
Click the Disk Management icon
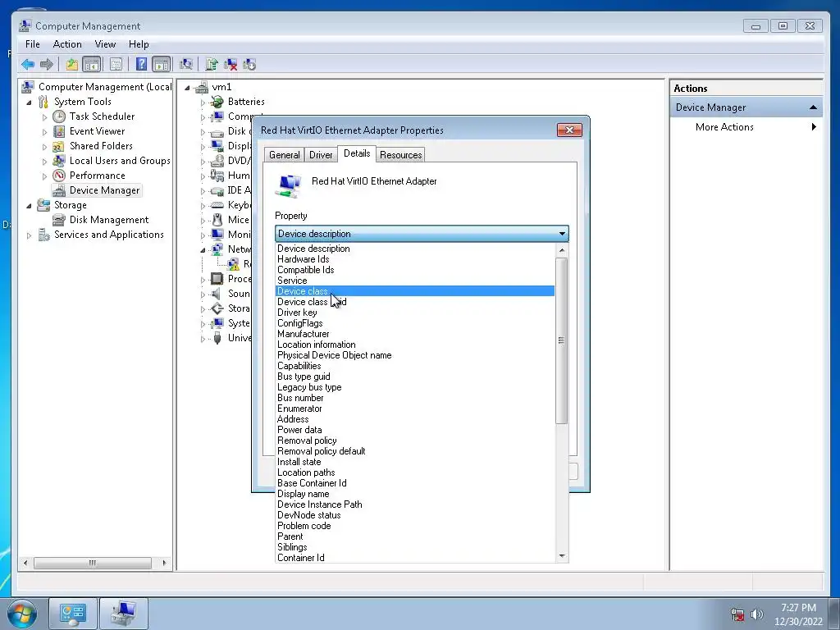pos(59,220)
